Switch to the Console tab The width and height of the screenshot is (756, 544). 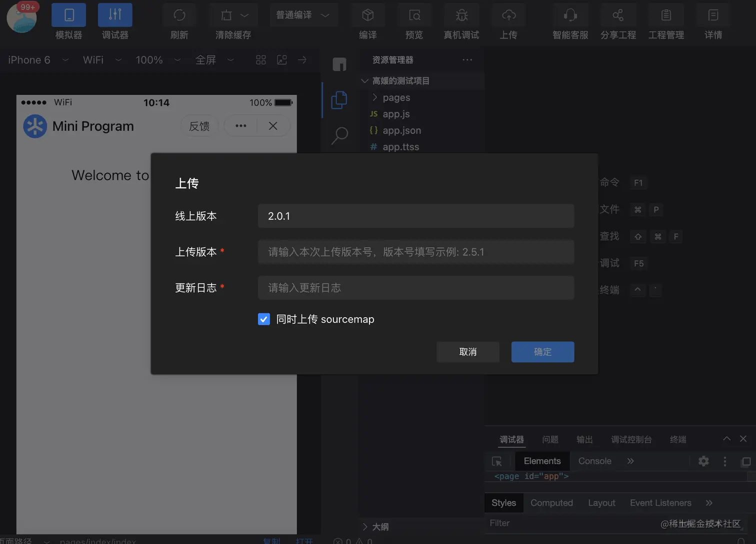(x=594, y=461)
